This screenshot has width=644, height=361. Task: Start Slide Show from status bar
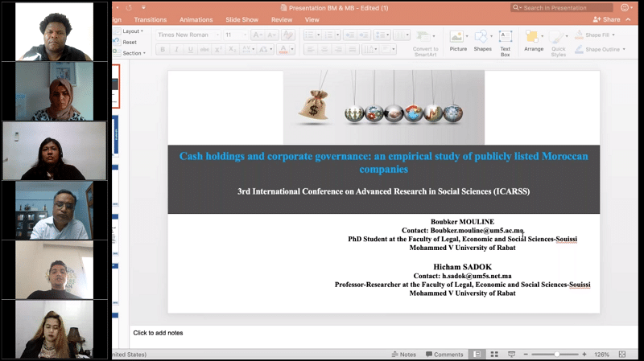tap(512, 354)
